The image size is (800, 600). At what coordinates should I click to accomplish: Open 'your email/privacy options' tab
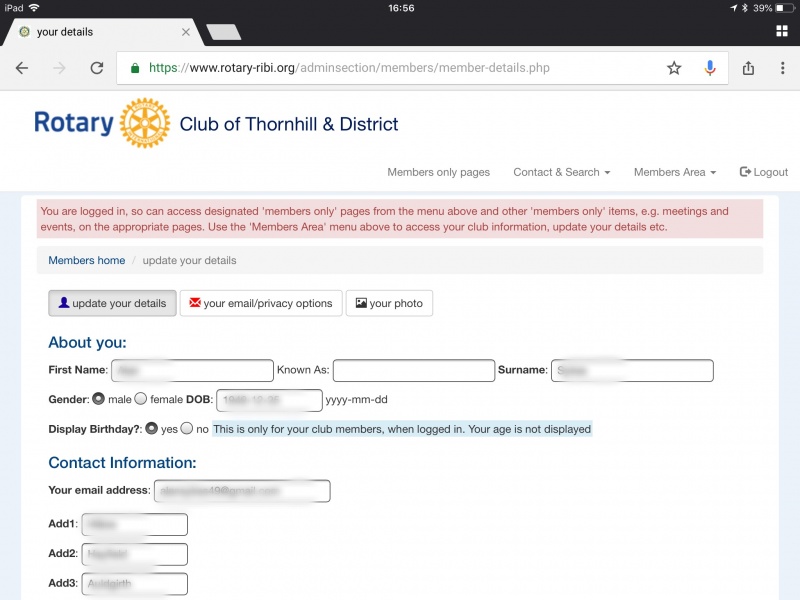(261, 303)
